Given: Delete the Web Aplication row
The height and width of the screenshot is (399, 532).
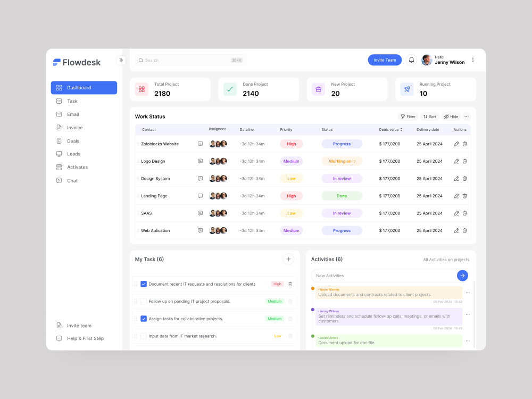Looking at the screenshot, I should coord(465,230).
